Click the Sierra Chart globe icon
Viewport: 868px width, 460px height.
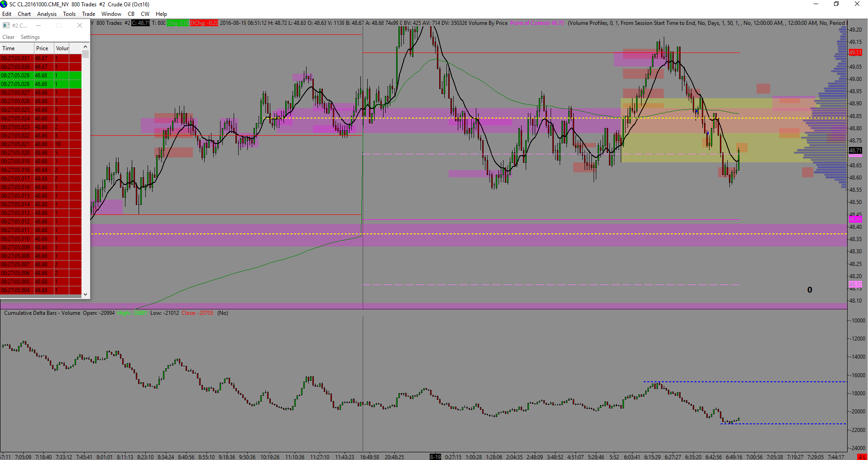click(x=4, y=4)
